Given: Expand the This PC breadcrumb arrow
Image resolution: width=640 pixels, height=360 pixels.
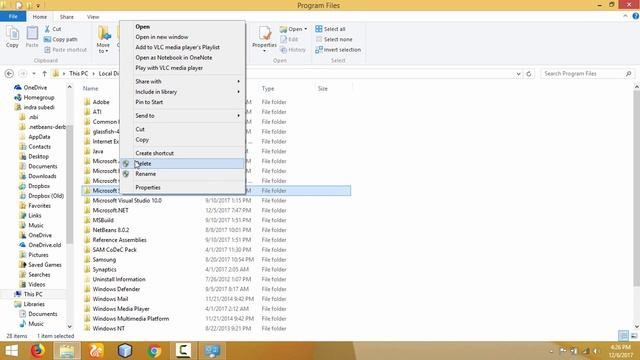Looking at the screenshot, I should click(93, 73).
